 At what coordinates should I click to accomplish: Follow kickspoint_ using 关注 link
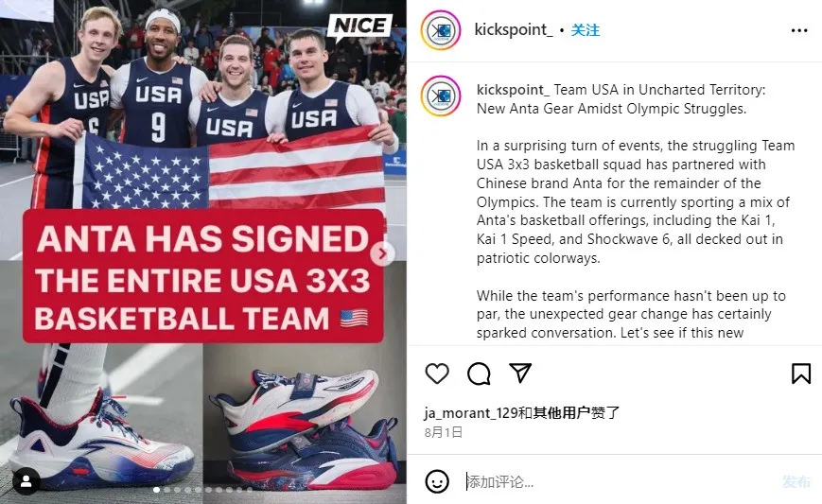click(x=585, y=30)
